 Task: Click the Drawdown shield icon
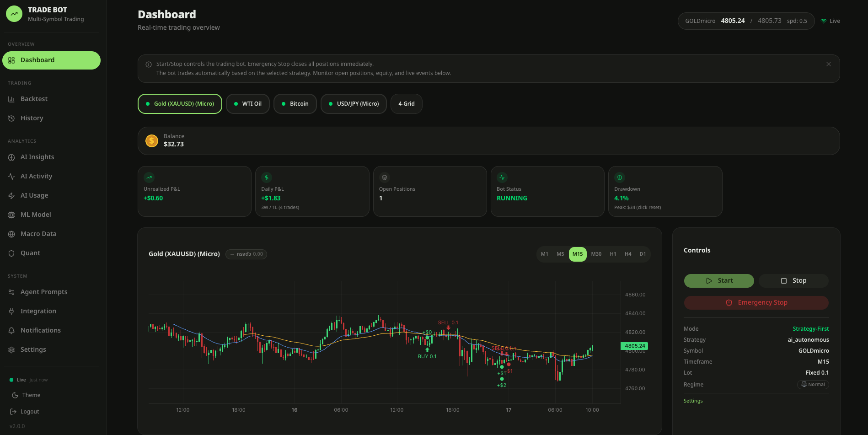click(620, 177)
